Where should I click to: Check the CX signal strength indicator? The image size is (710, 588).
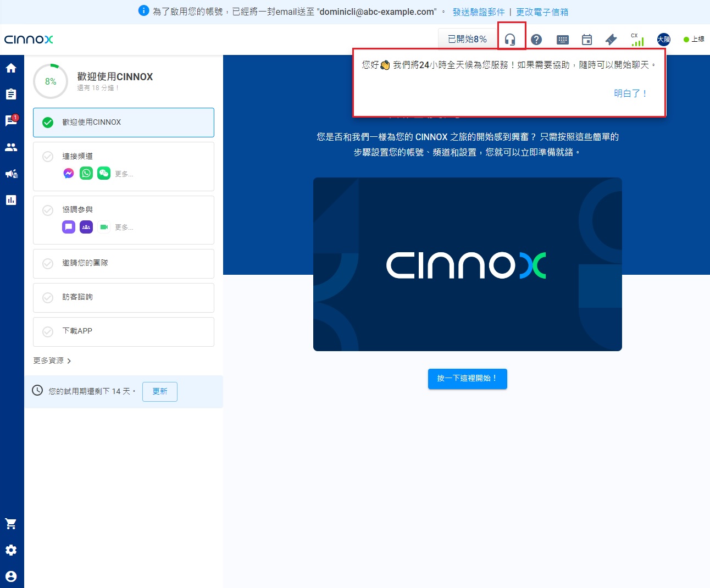(637, 40)
